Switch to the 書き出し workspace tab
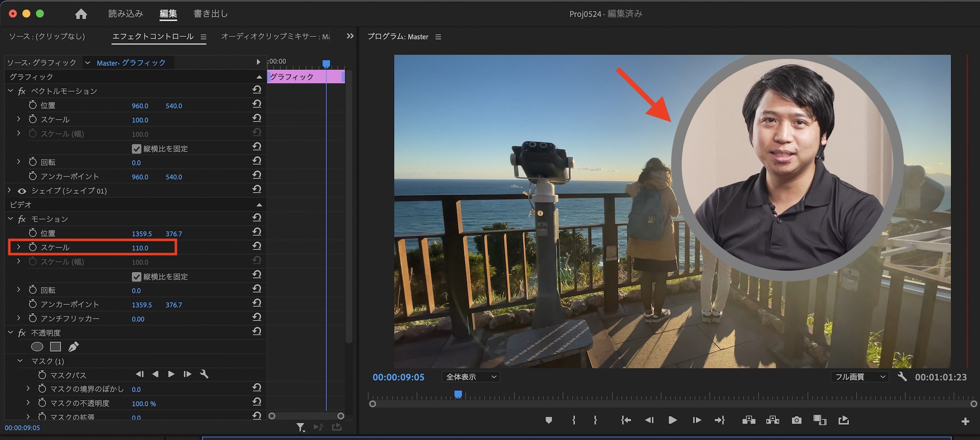 (211, 14)
